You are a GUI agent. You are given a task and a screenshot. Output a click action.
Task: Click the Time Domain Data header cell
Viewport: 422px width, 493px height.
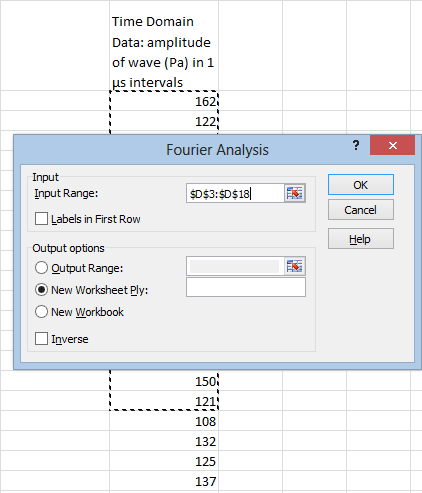pyautogui.click(x=164, y=45)
